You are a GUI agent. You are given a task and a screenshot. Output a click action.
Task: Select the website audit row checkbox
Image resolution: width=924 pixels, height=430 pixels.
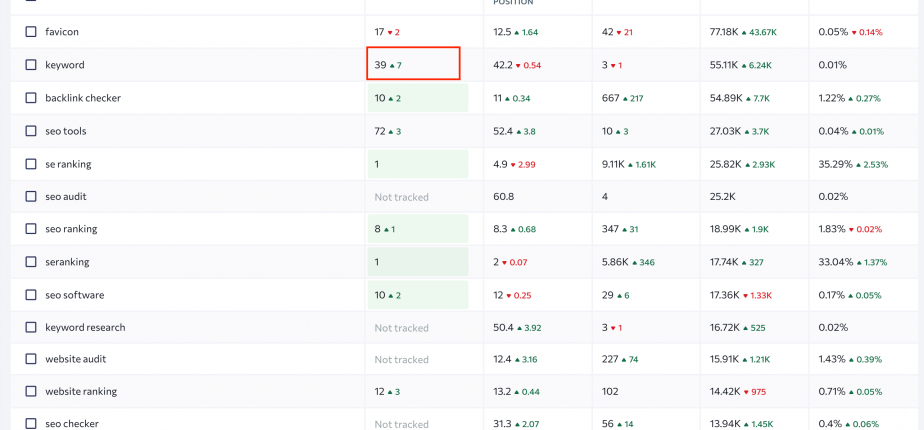point(31,359)
